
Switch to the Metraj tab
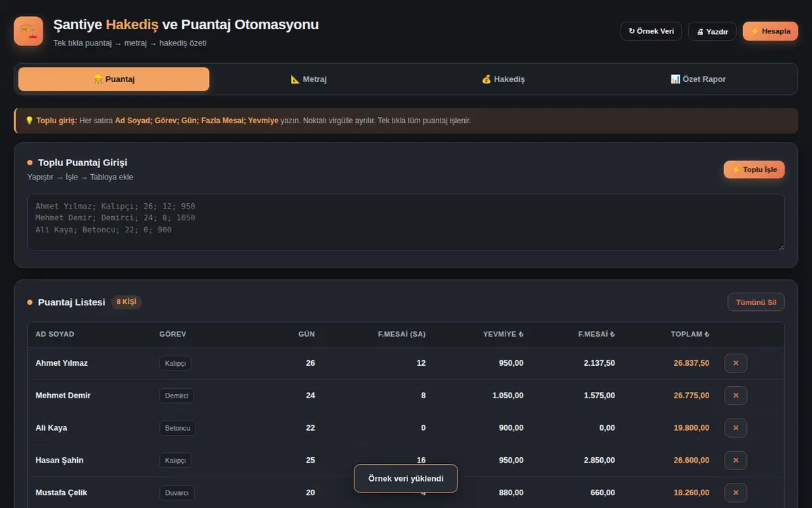[309, 79]
